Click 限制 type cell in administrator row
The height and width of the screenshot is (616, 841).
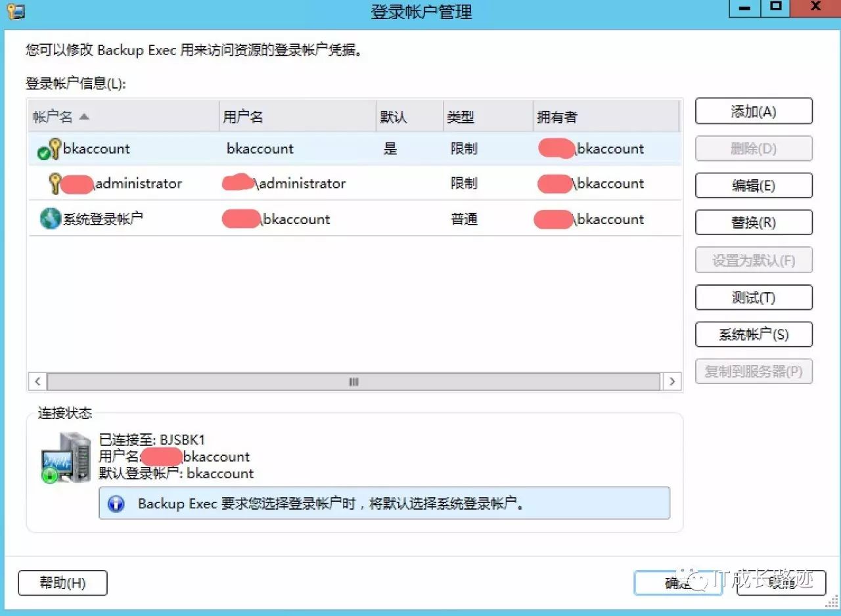click(x=464, y=183)
